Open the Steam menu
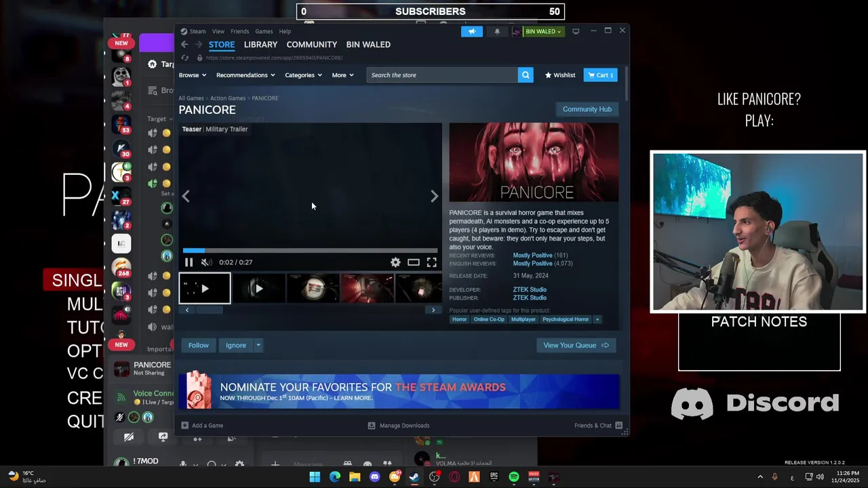This screenshot has width=868, height=488. 197,31
